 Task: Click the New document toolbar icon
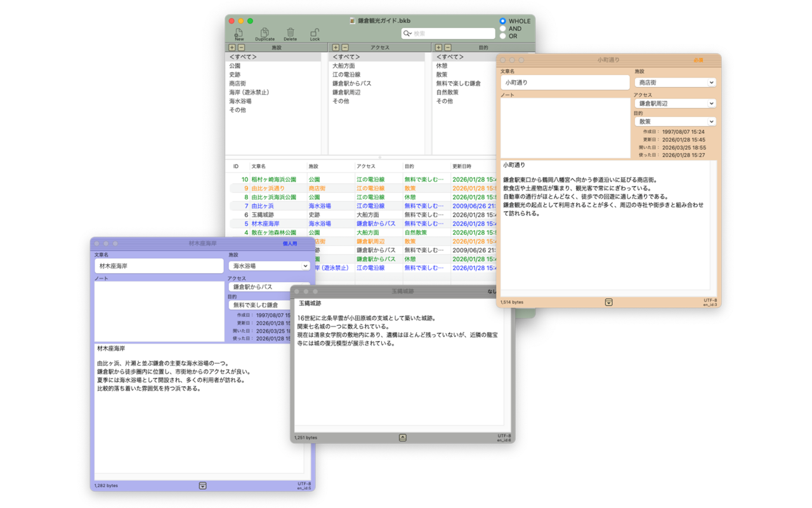click(x=239, y=32)
